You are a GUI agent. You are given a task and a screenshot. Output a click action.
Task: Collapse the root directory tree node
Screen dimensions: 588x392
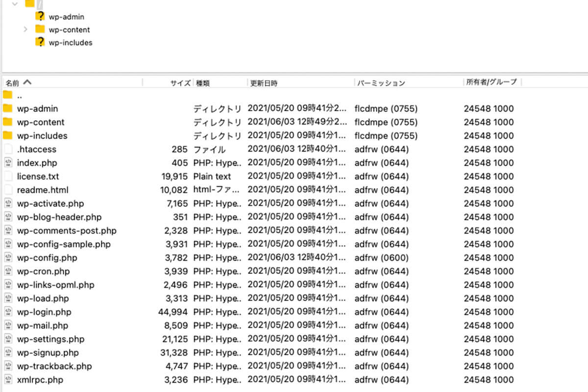(x=14, y=3)
